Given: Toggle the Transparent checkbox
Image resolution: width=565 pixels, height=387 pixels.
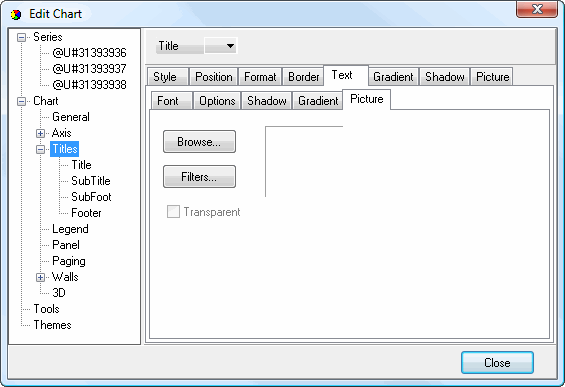Looking at the screenshot, I should 173,212.
